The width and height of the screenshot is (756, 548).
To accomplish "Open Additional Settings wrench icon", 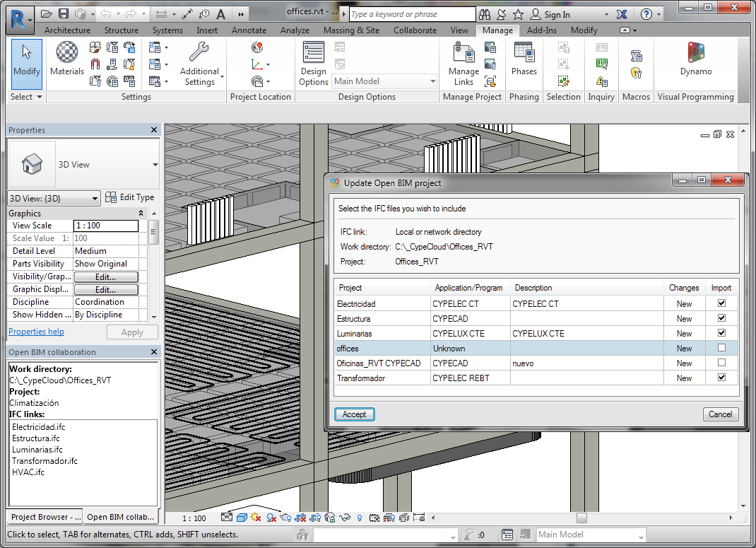I will point(200,64).
